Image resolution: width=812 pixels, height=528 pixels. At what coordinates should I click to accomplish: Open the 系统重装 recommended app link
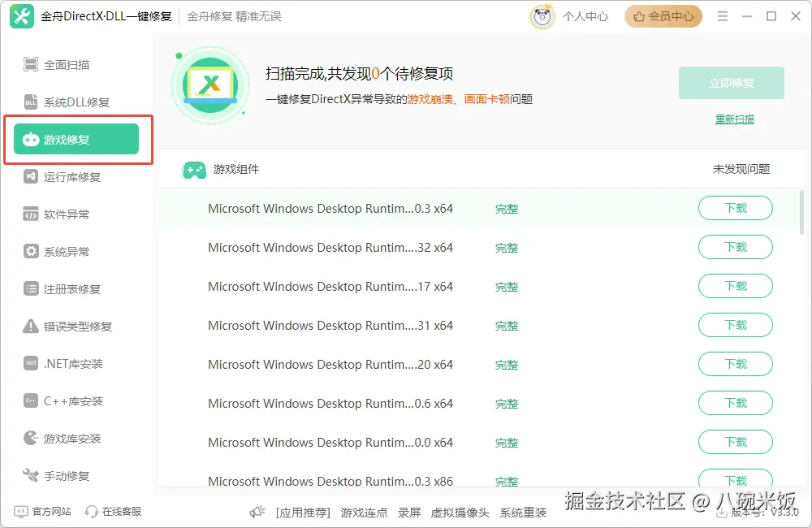point(523,513)
